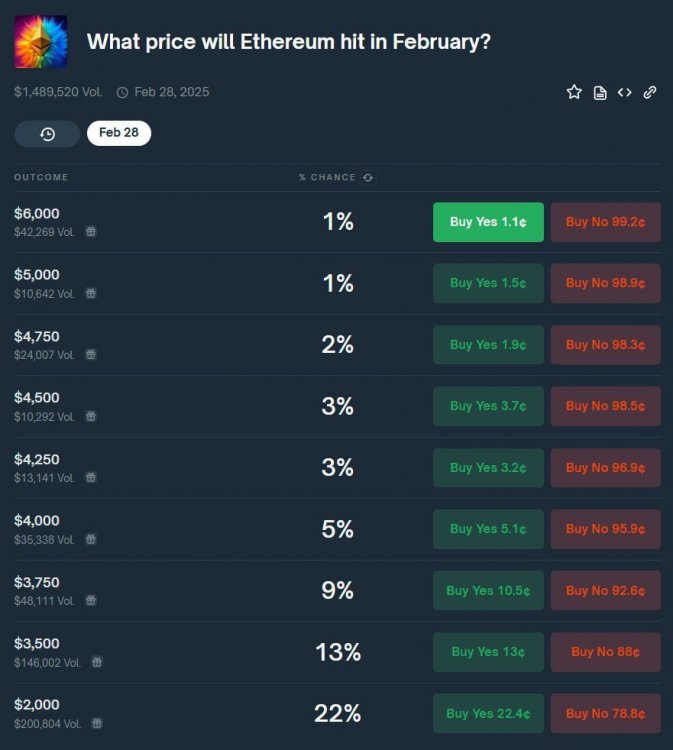
Task: Click the gift icon under $6,000
Action: click(91, 231)
